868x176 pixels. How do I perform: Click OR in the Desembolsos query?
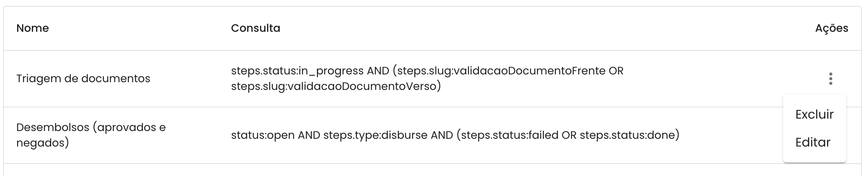point(569,135)
